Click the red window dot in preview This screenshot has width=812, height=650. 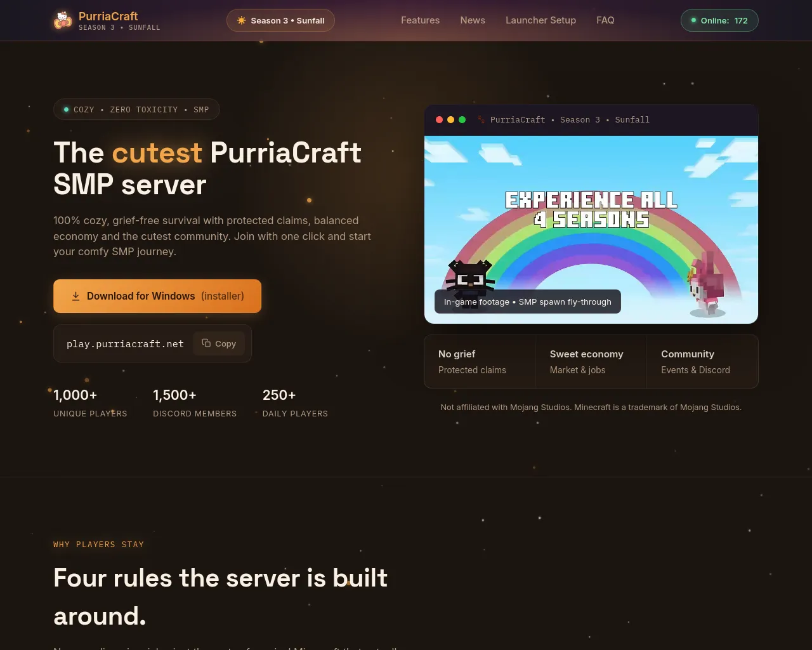pyautogui.click(x=439, y=119)
